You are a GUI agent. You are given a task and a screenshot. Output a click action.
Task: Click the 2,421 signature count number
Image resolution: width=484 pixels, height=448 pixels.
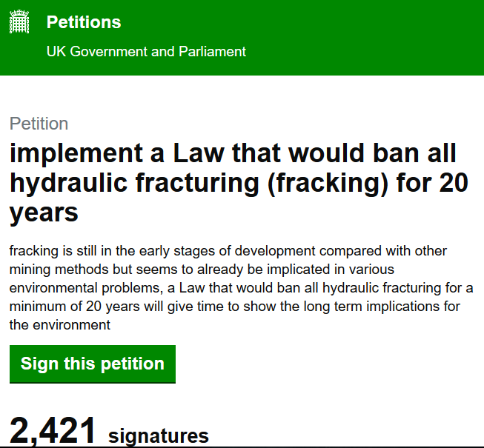(x=53, y=432)
